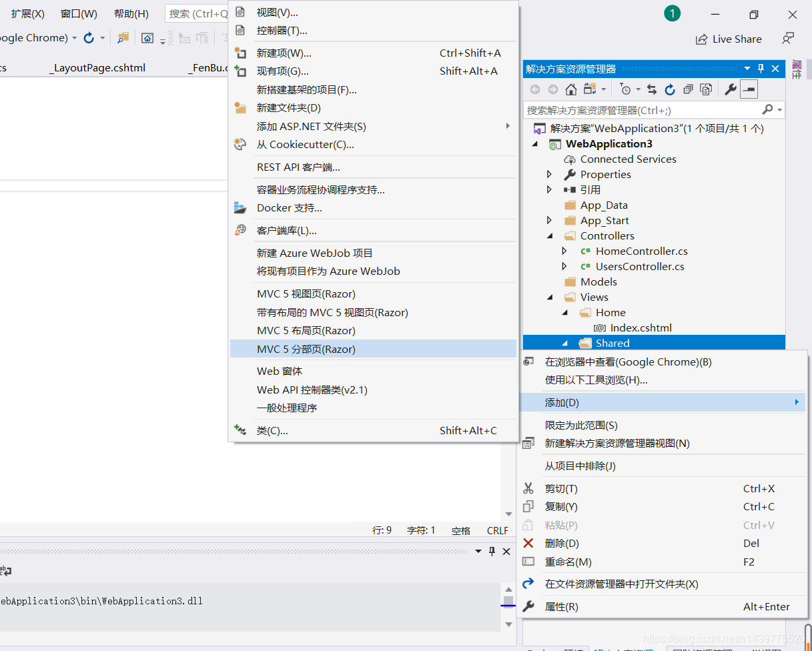Open Properties wrench icon in Solution Explorer toolbar

click(731, 89)
